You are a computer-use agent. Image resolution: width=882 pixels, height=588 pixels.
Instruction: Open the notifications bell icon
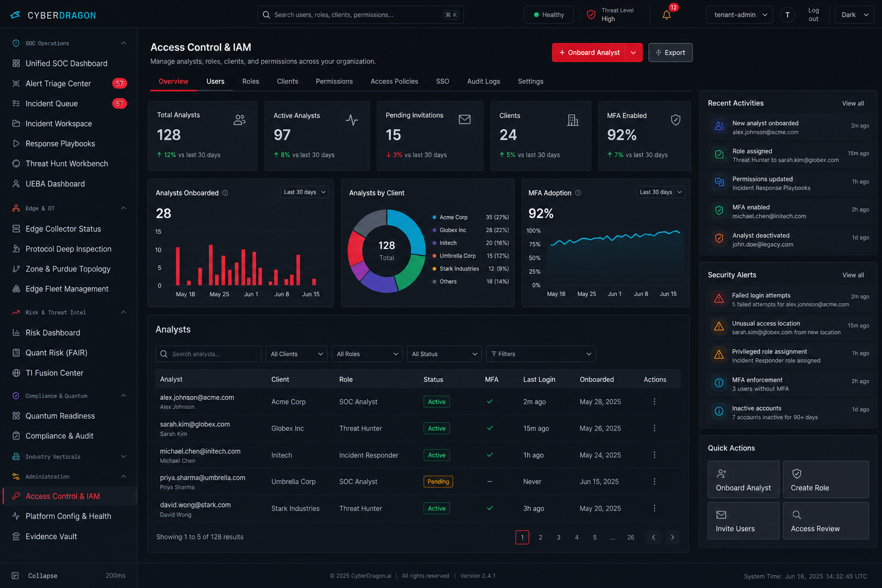pyautogui.click(x=666, y=15)
